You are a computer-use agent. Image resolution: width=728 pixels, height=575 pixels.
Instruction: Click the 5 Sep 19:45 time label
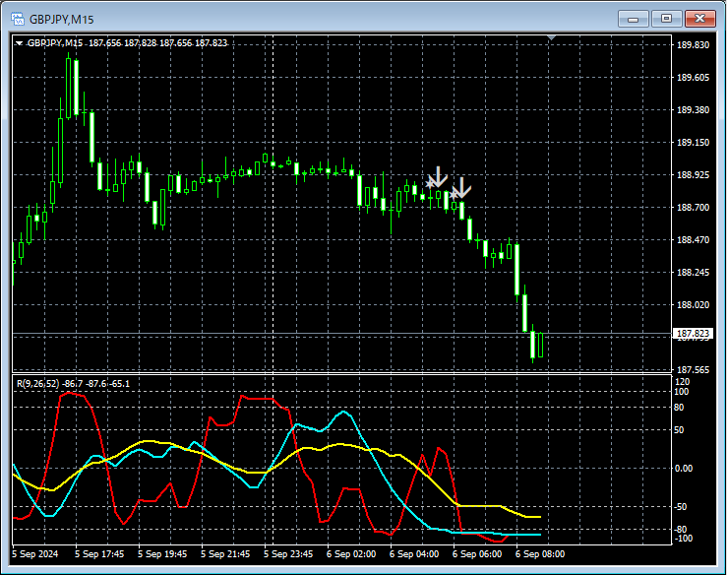pyautogui.click(x=162, y=554)
